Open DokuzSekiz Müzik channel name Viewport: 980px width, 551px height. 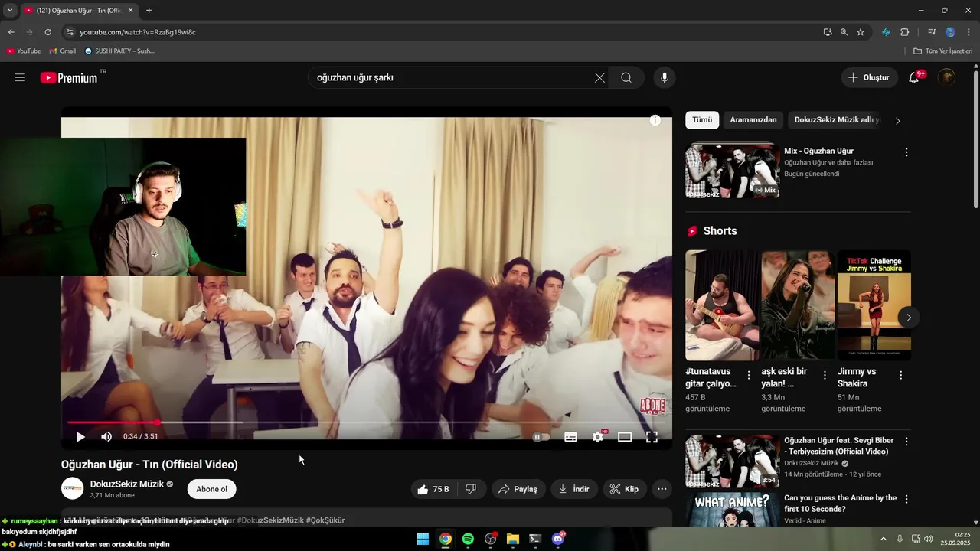126,484
